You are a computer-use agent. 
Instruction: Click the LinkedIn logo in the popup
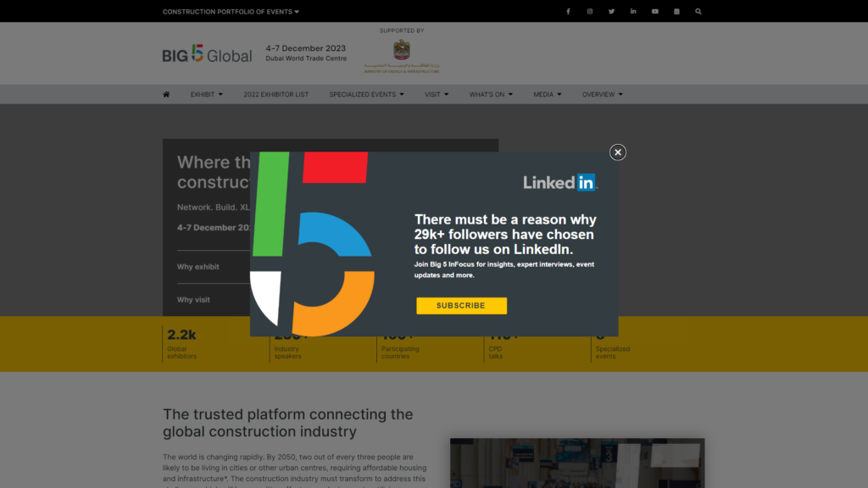560,183
